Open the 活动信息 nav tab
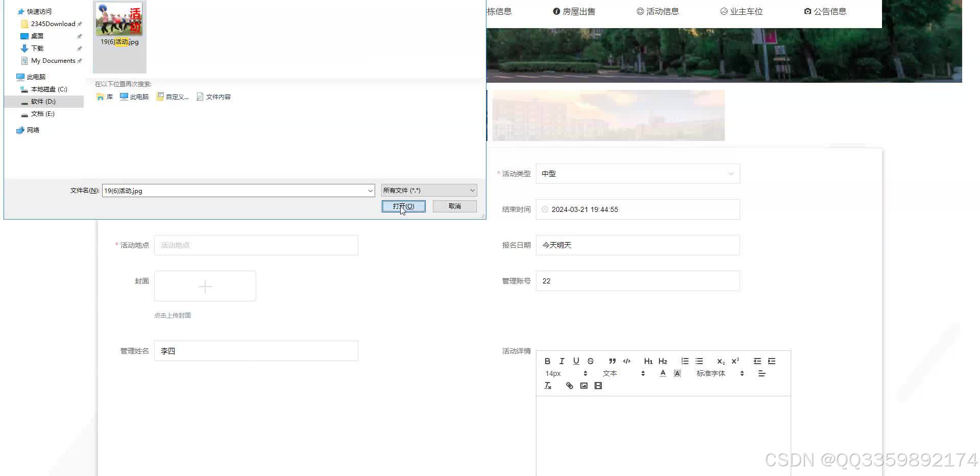Viewport: 980px width, 476px height. pos(658,11)
